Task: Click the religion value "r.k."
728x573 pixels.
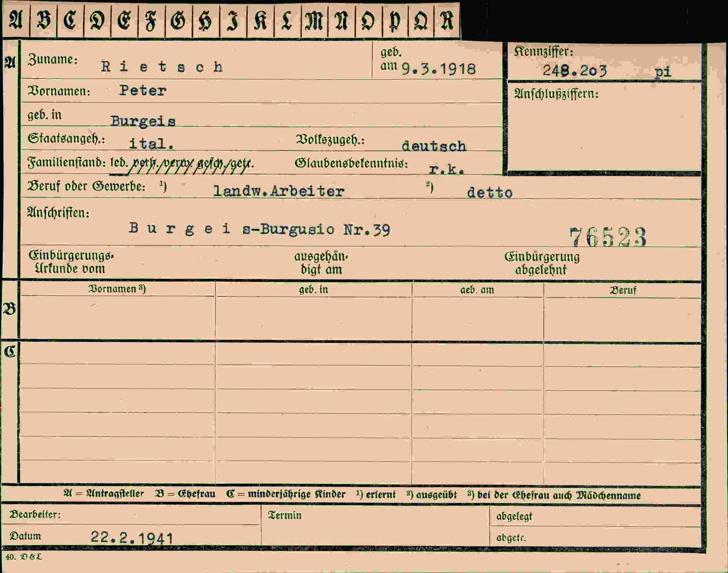Action: coord(447,169)
